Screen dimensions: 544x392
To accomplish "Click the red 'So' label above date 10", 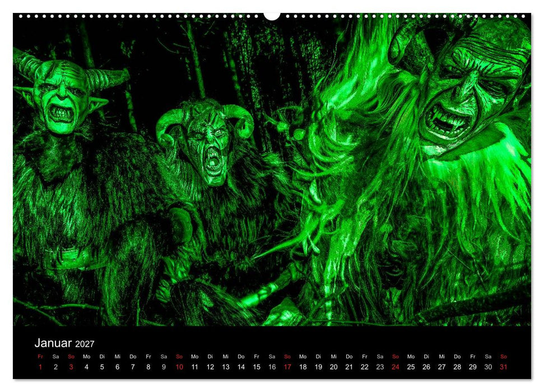I will click(179, 357).
